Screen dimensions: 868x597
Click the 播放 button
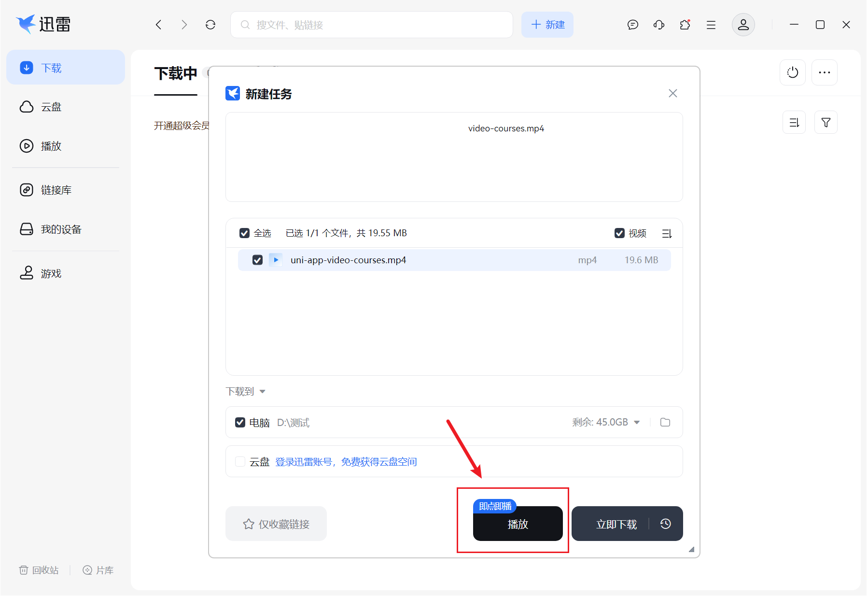[x=518, y=524]
